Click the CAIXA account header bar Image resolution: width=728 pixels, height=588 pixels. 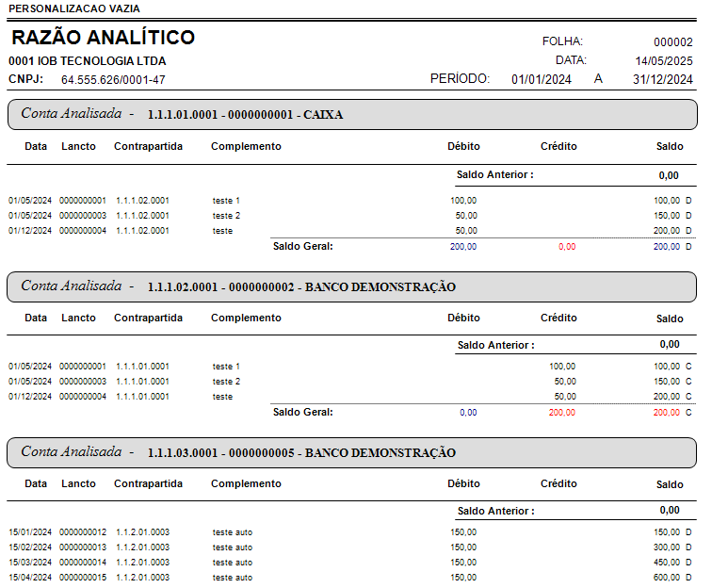pos(352,114)
